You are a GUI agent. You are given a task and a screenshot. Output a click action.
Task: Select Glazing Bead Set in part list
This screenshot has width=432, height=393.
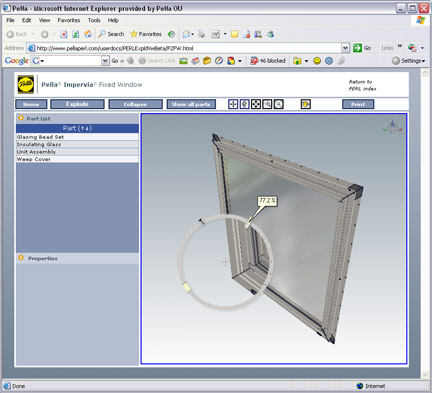point(77,137)
